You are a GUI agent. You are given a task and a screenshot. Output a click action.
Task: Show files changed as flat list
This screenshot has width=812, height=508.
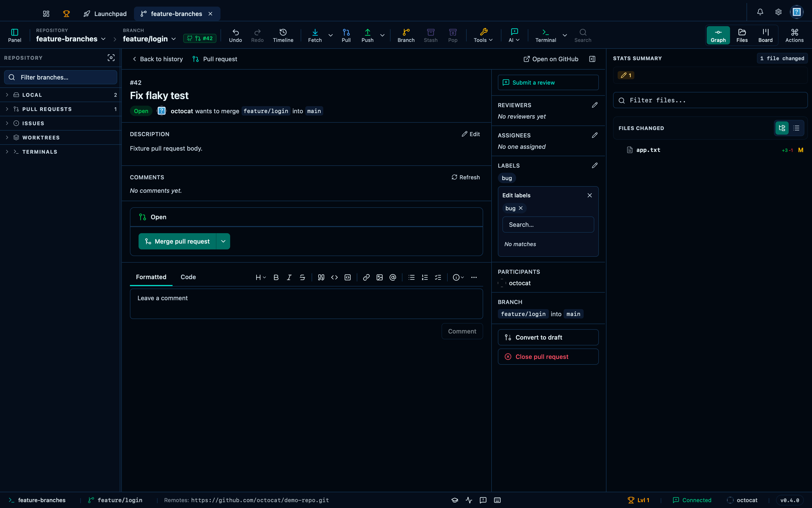[796, 128]
